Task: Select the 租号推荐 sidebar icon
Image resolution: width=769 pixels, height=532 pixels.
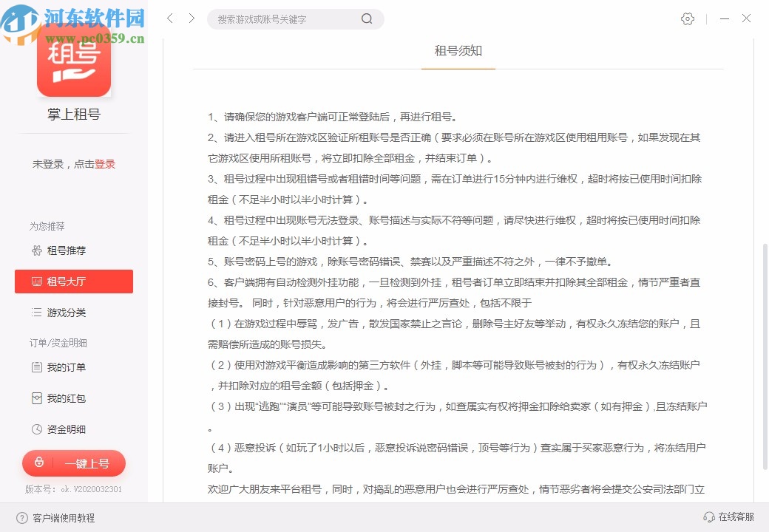Action: pos(37,250)
